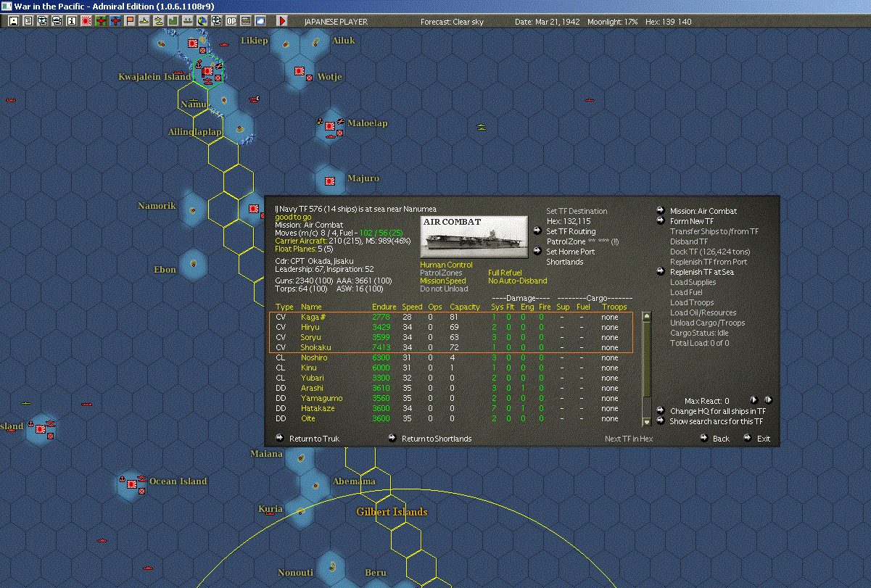Click the cloud weather toolbar icon
The width and height of the screenshot is (871, 588).
coord(260,21)
